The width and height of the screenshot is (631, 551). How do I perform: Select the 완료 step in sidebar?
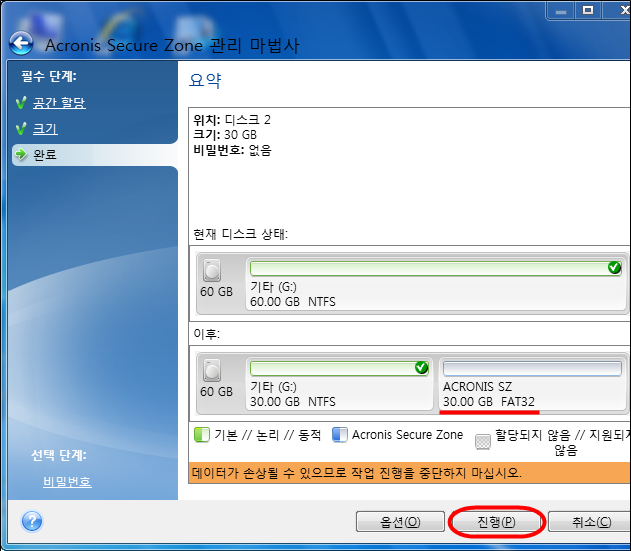[x=95, y=155]
